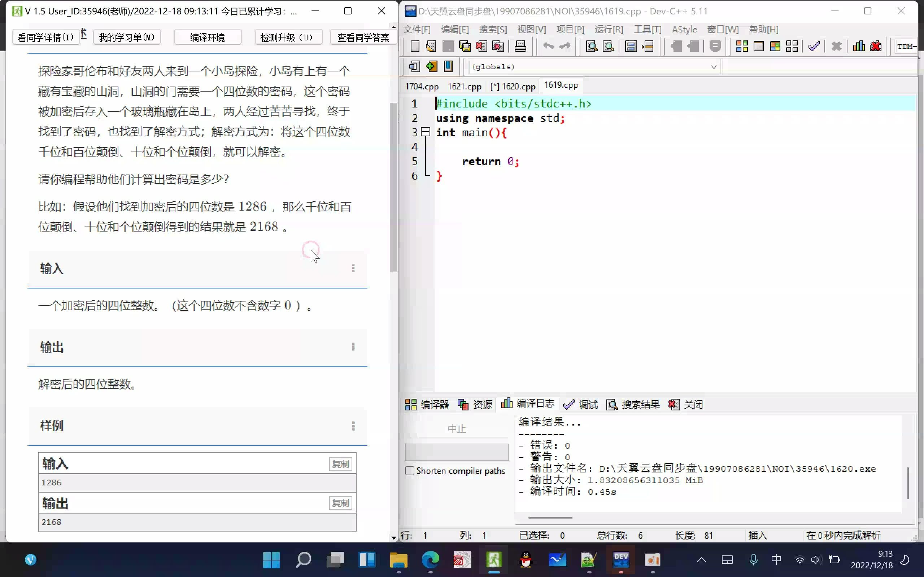Click the 查看同学答案 button
Screen dimensions: 924x577
(x=363, y=38)
